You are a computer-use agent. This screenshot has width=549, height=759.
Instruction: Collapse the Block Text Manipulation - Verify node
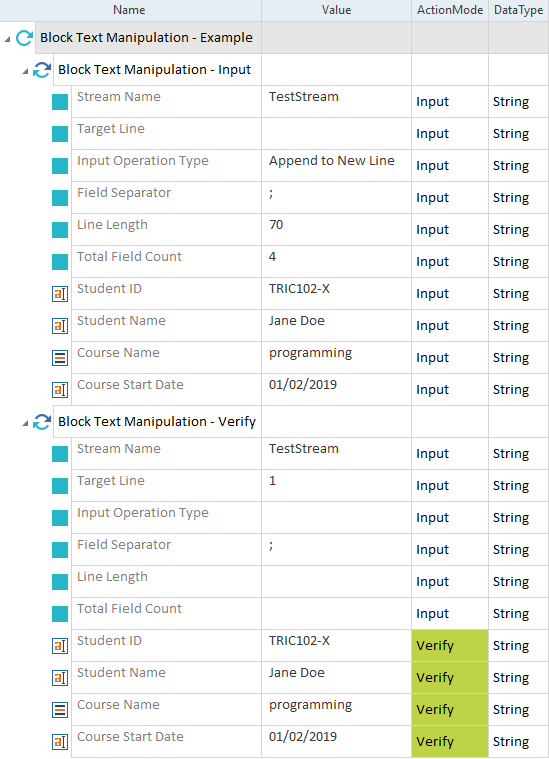point(25,424)
